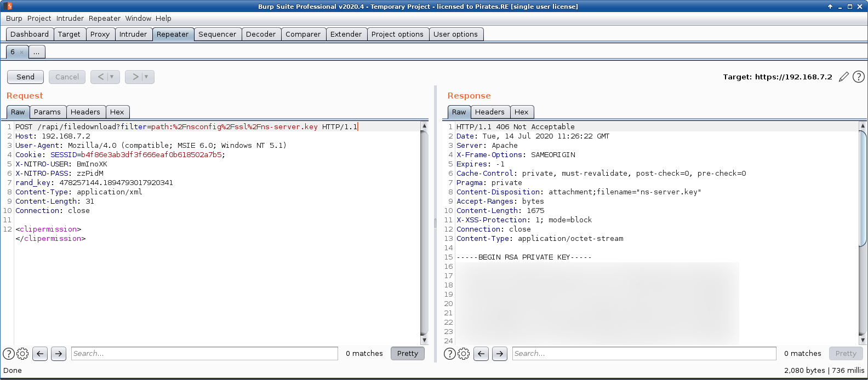Image resolution: width=868 pixels, height=380 pixels.
Task: Select request Headers tab
Action: coord(85,112)
